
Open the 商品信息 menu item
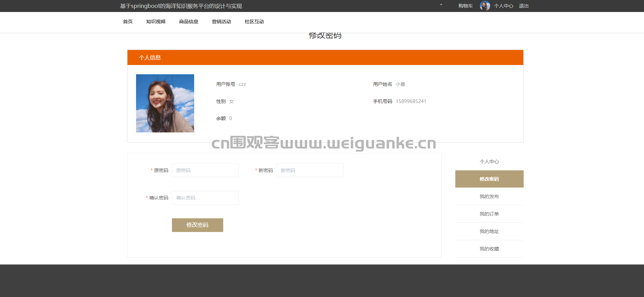(189, 22)
